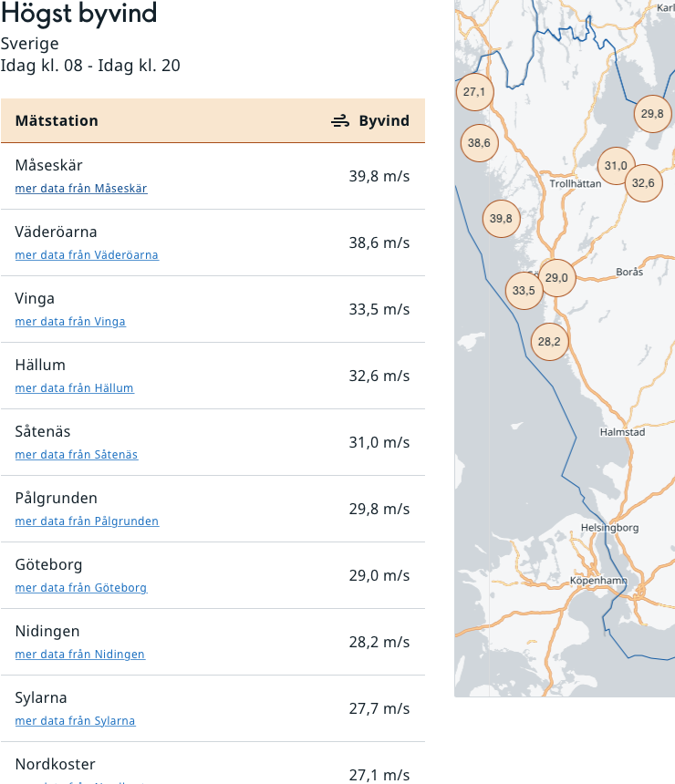
Task: Open the 31,0 map marker
Action: pos(616,165)
